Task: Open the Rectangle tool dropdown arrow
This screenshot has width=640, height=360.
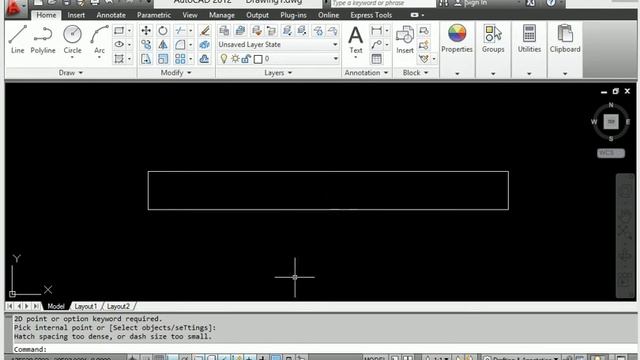Action: point(129,31)
